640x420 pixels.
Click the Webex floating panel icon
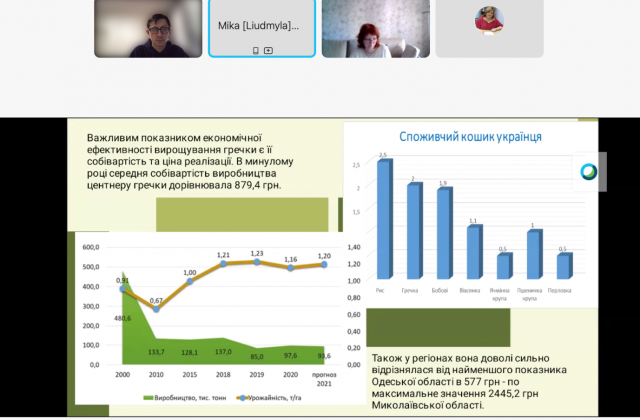589,172
